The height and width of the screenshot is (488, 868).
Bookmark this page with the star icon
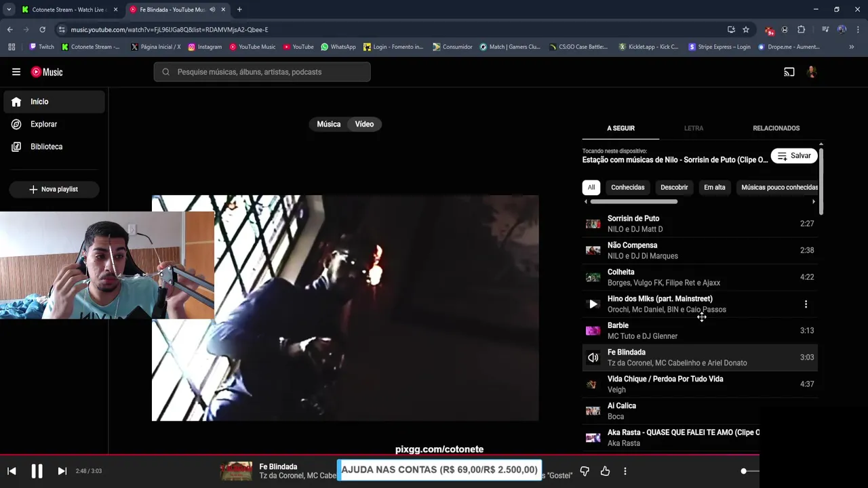pos(746,30)
